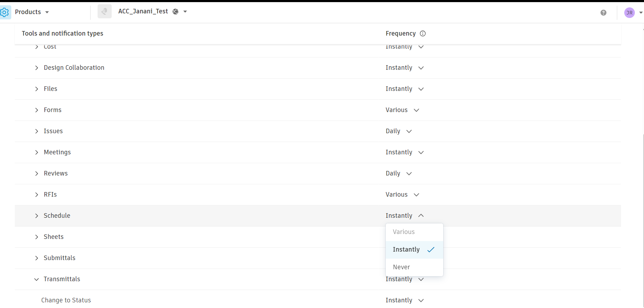Viewport: 644px width, 308px height.
Task: Open the ACC_Janani_Test project switcher
Action: [185, 12]
